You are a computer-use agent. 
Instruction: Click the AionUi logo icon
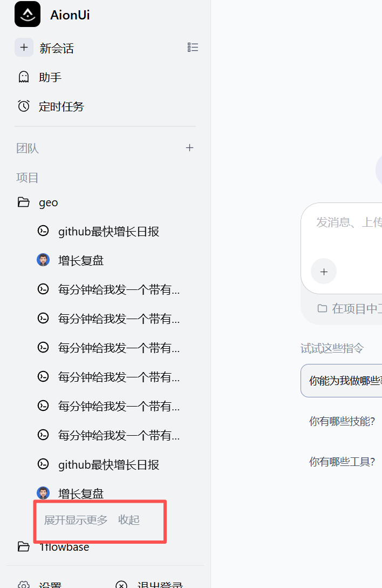point(28,14)
